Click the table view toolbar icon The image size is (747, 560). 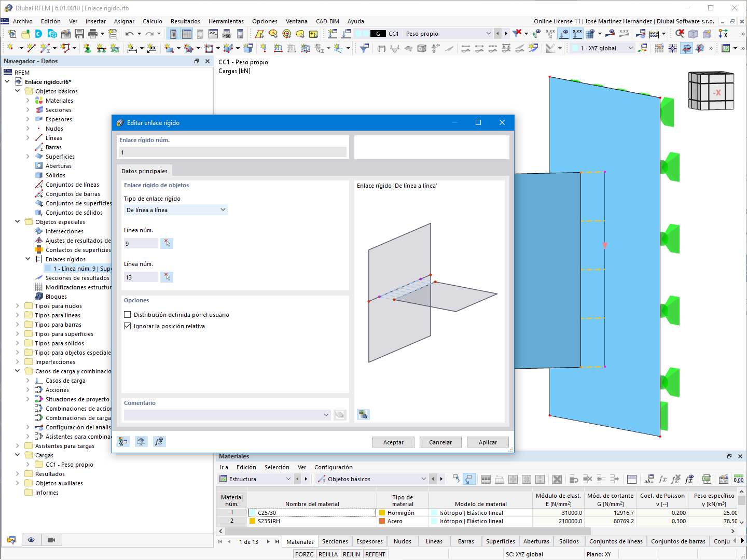tap(187, 34)
